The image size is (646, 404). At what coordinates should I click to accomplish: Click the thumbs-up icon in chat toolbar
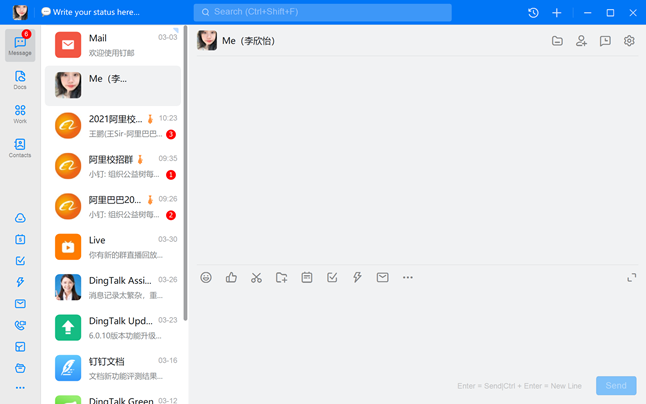[x=231, y=278]
